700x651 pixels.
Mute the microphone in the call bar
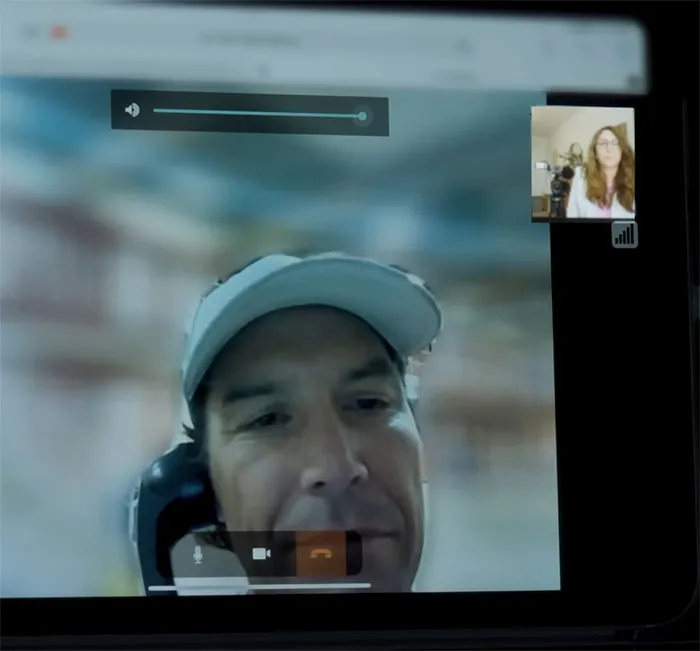tap(198, 554)
